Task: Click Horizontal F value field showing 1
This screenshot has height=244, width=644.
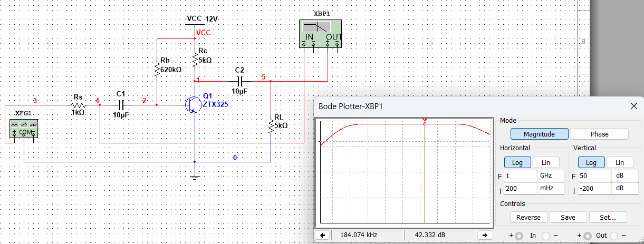Action: pyautogui.click(x=520, y=175)
